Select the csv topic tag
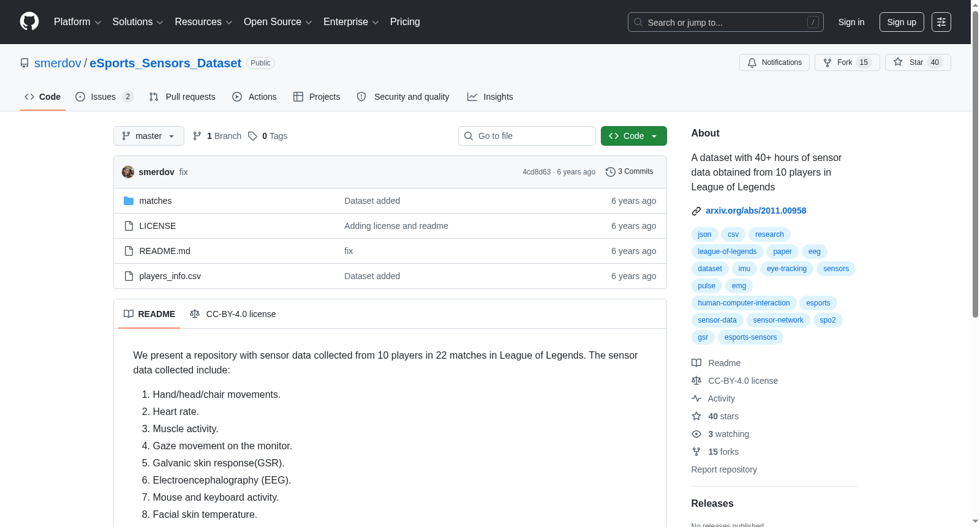Viewport: 980px width, 527px height. point(733,234)
